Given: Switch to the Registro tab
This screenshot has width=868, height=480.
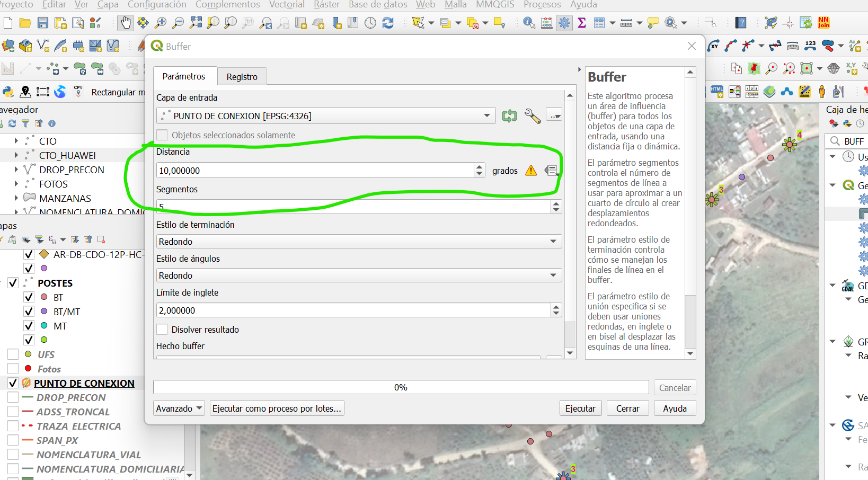Looking at the screenshot, I should (242, 76).
